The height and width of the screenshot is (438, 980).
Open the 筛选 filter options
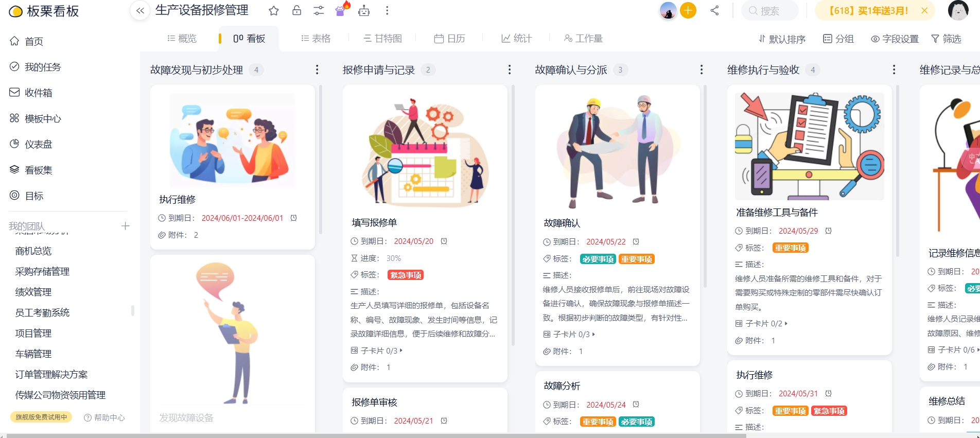tap(946, 39)
